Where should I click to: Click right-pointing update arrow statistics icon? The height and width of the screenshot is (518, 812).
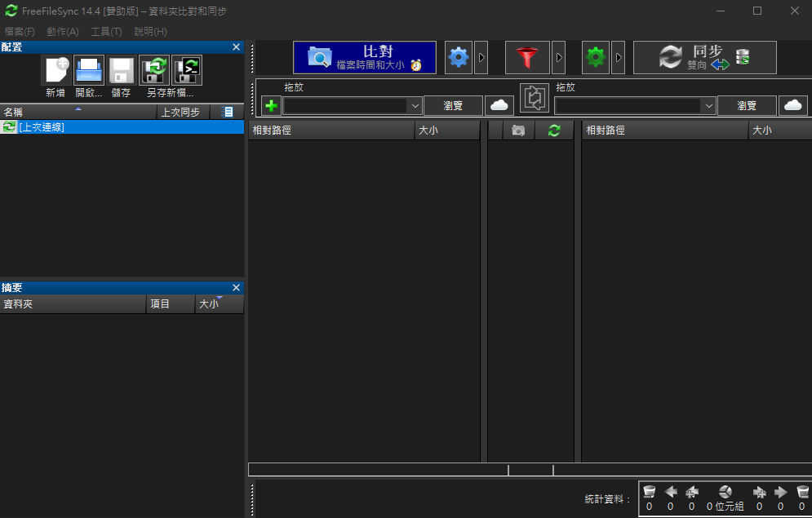click(780, 492)
